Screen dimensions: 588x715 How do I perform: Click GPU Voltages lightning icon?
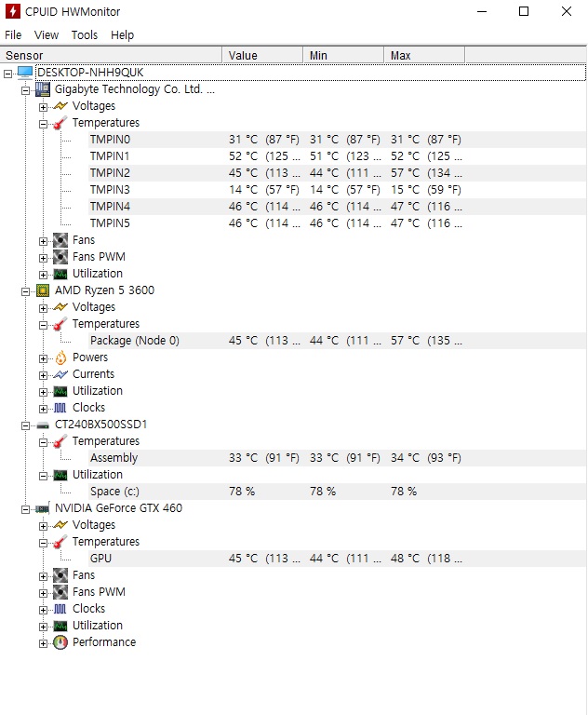pyautogui.click(x=60, y=525)
